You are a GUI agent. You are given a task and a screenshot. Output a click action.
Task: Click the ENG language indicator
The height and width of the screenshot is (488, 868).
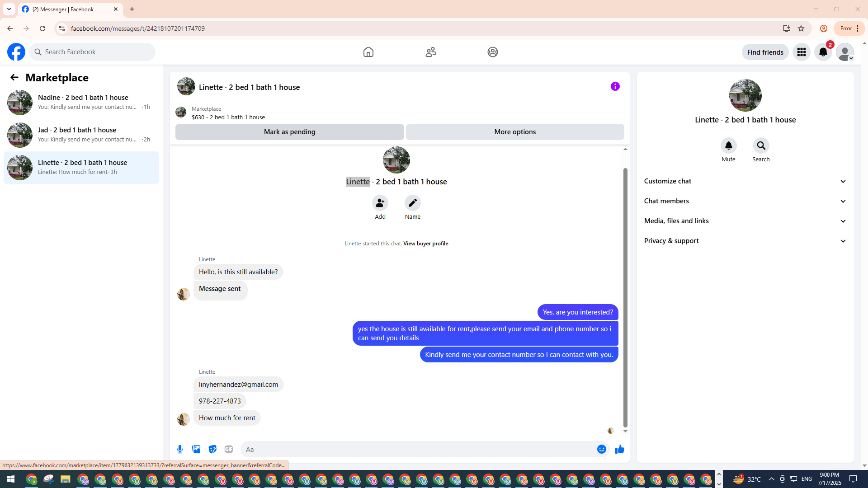pos(807,479)
